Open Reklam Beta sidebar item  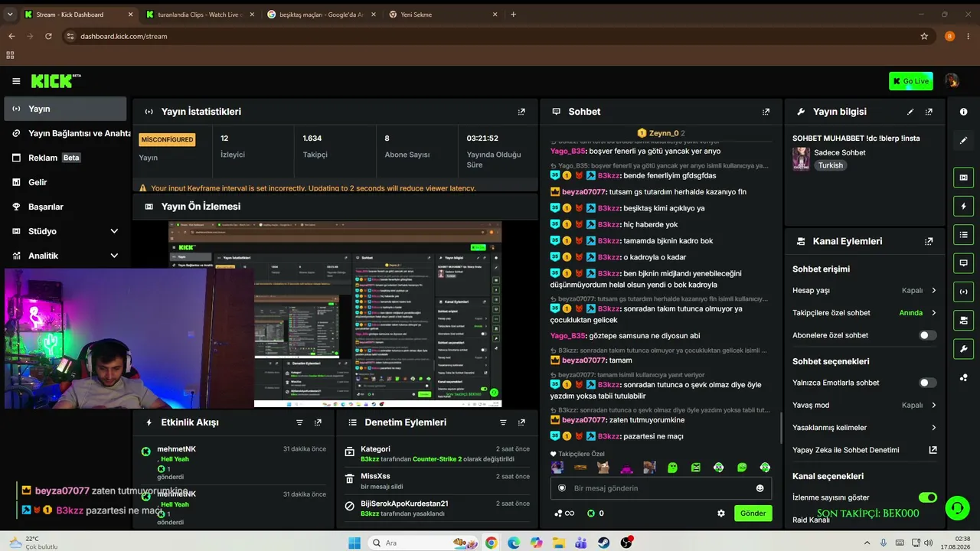[65, 158]
